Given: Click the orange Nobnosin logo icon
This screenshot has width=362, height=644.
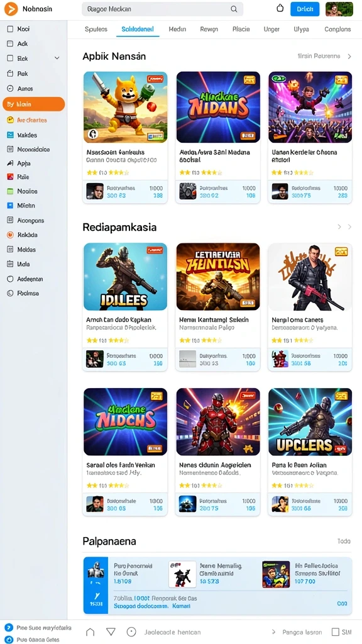Looking at the screenshot, I should click(11, 9).
